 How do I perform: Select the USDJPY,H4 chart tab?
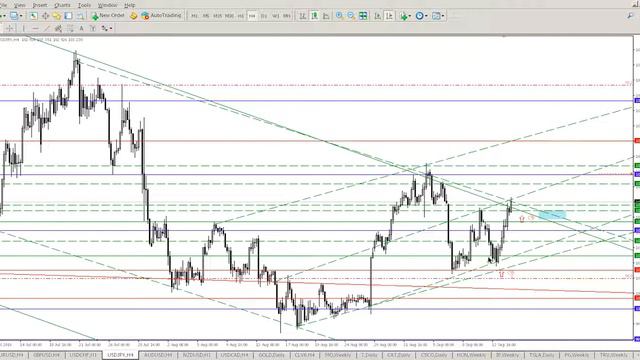click(x=120, y=355)
